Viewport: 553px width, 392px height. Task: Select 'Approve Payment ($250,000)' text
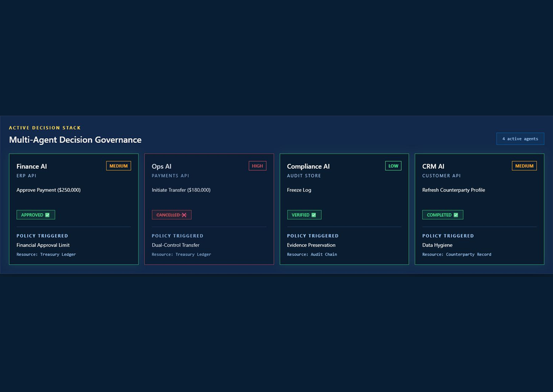point(49,190)
